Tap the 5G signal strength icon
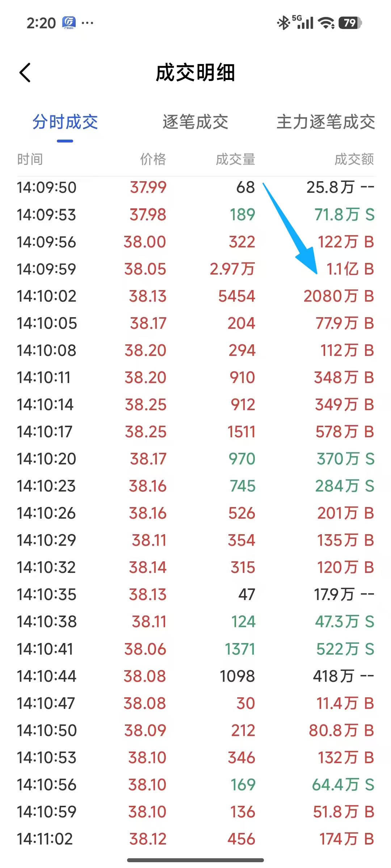Viewport: 391px width, 868px height. pyautogui.click(x=303, y=22)
